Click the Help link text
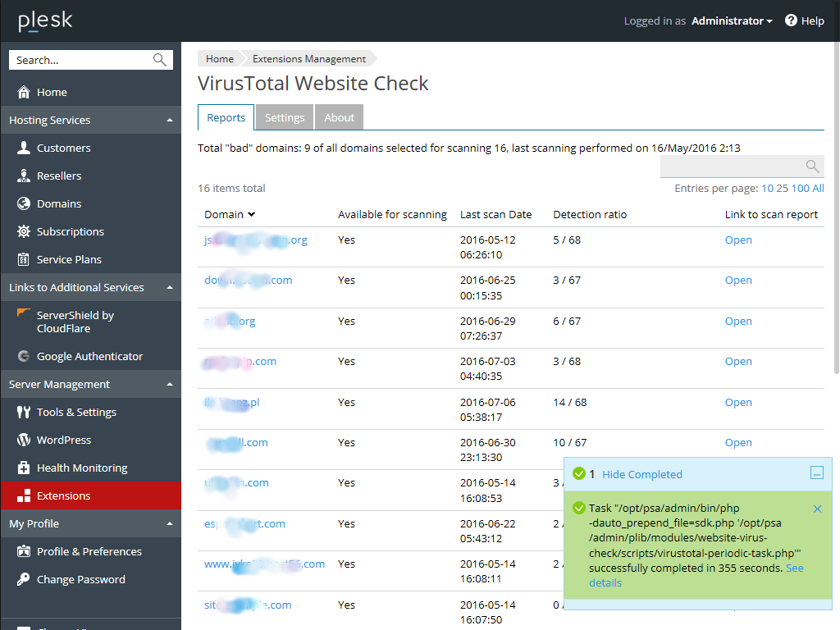Image resolution: width=840 pixels, height=630 pixels. (813, 21)
